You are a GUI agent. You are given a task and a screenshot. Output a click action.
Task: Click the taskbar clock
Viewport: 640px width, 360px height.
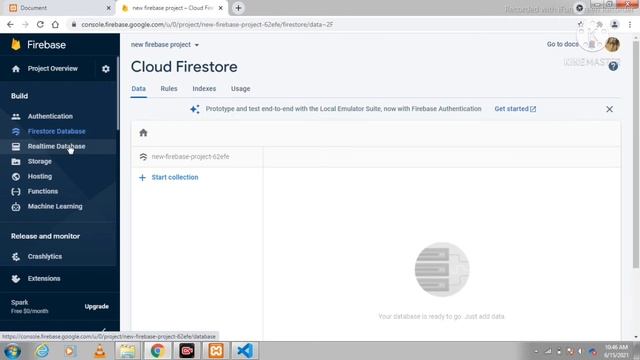click(616, 351)
